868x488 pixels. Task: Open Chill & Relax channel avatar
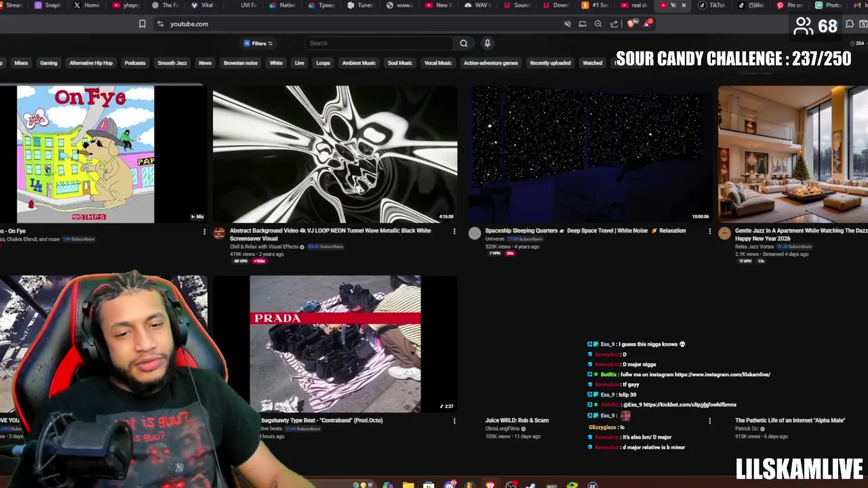(x=219, y=234)
